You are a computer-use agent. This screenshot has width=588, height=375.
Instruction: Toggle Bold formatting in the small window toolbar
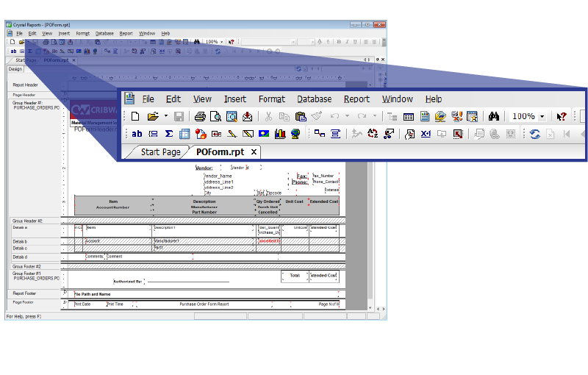pyautogui.click(x=339, y=42)
